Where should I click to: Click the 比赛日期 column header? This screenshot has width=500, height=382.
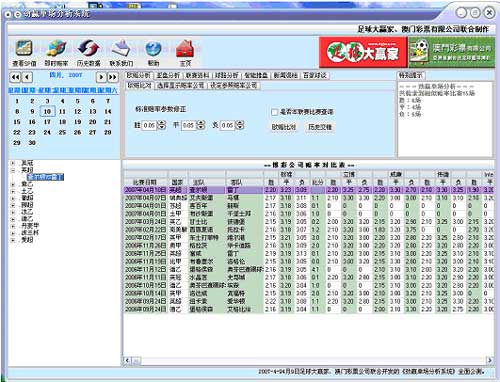[x=145, y=182]
